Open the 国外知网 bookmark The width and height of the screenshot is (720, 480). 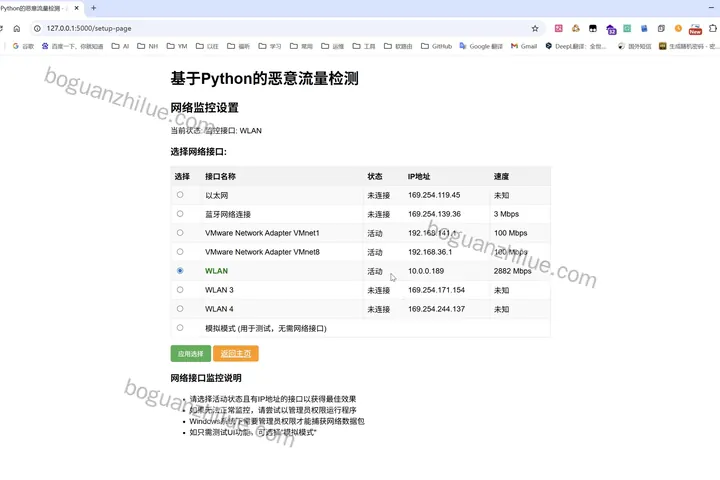pyautogui.click(x=635, y=46)
